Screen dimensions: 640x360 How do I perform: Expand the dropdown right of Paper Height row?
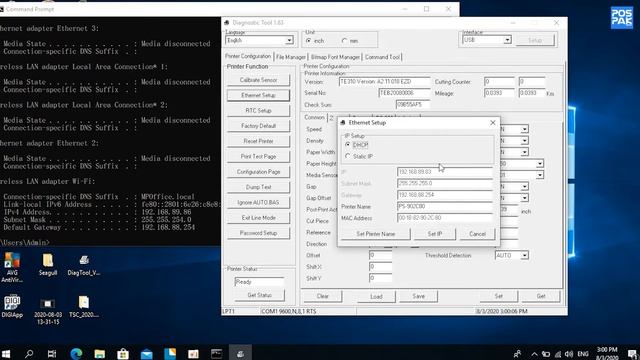pyautogui.click(x=540, y=164)
